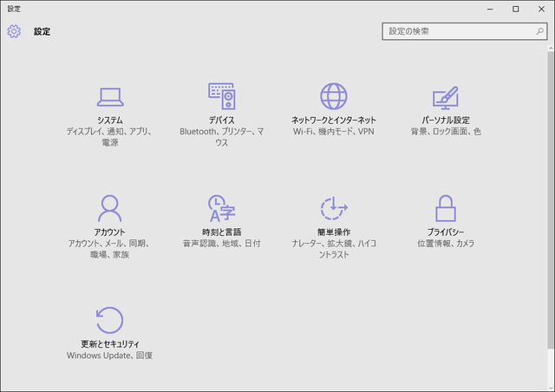The height and width of the screenshot is (392, 555).
Task: Click the vertical scrollbar thumb
Action: point(551,199)
